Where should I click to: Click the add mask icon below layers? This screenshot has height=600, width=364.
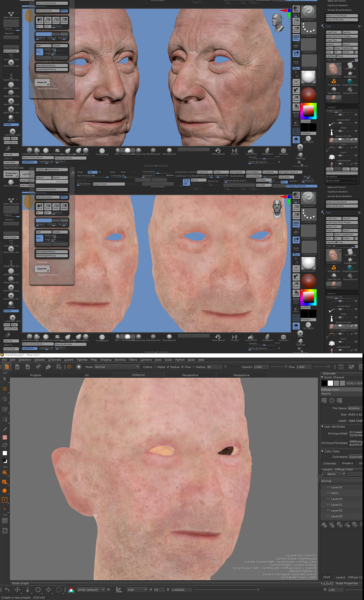[332, 525]
